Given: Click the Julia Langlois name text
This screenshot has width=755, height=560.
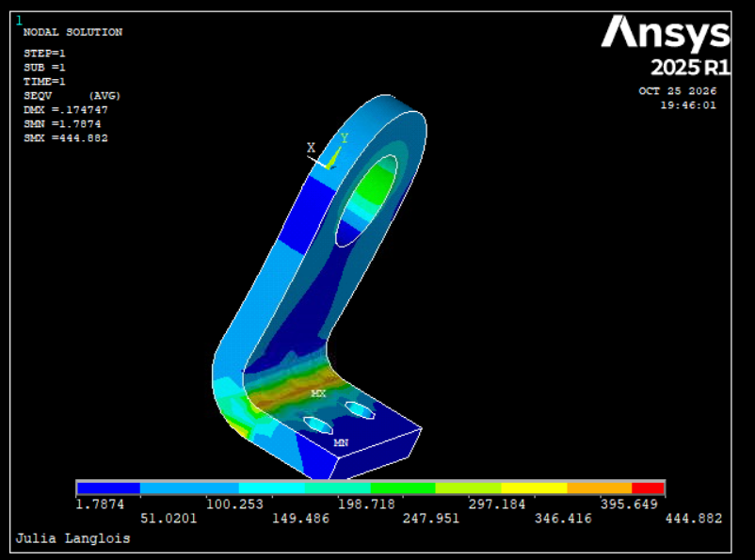Looking at the screenshot, I should click(x=73, y=538).
